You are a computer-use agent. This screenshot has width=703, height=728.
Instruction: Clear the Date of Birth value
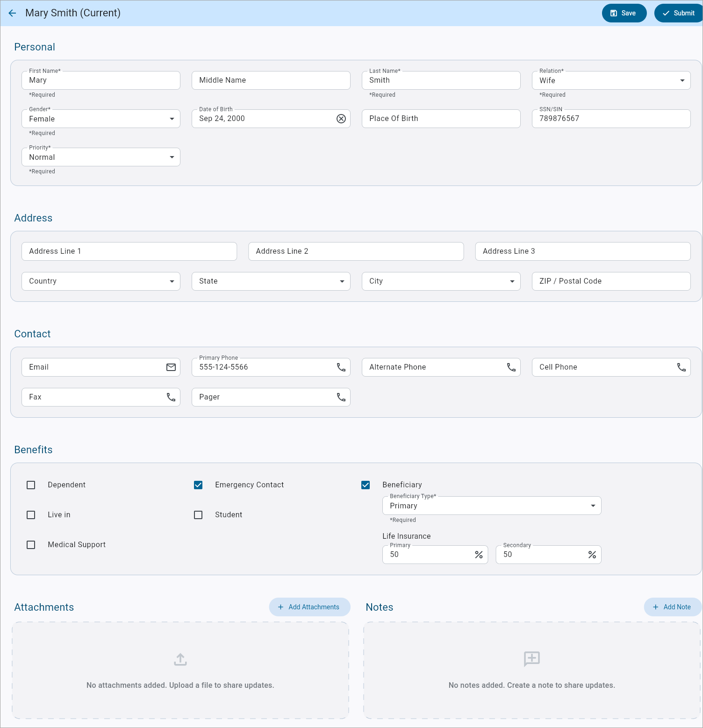[x=341, y=119]
